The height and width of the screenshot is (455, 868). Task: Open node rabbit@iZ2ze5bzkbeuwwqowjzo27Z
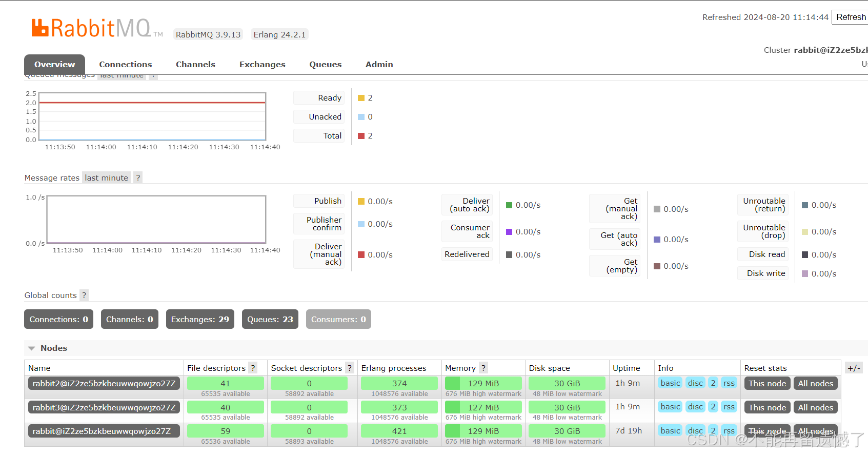coord(104,431)
